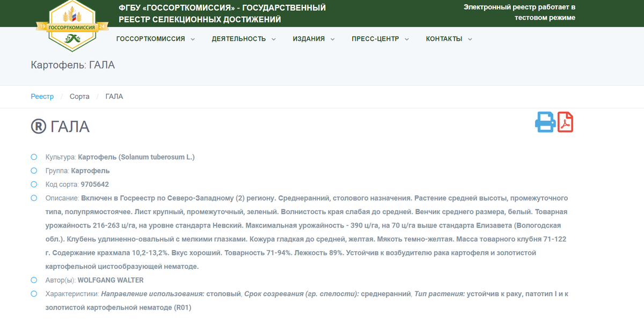Print the page with the printer icon

pos(545,122)
